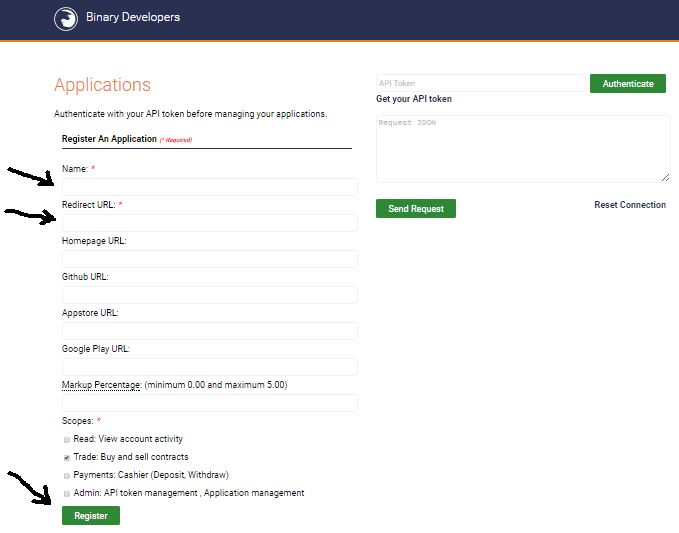
Task: Grab the textarea resize handle corner
Action: (666, 178)
